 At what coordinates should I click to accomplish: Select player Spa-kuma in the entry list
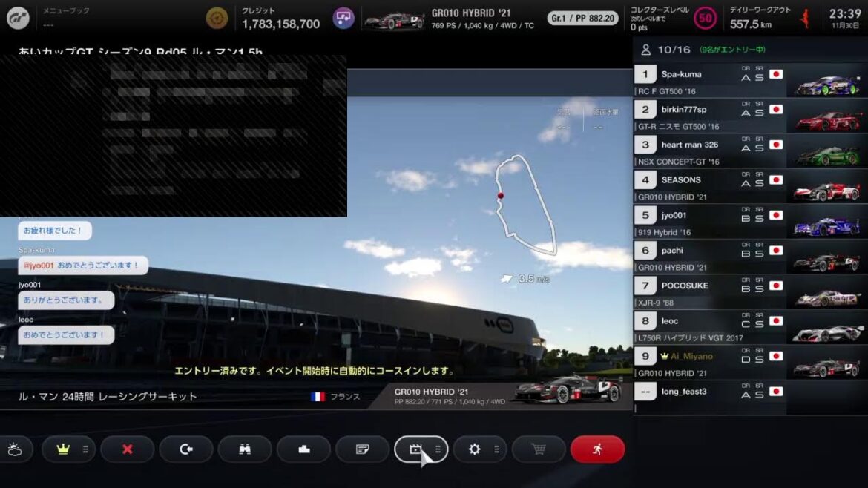pyautogui.click(x=751, y=80)
